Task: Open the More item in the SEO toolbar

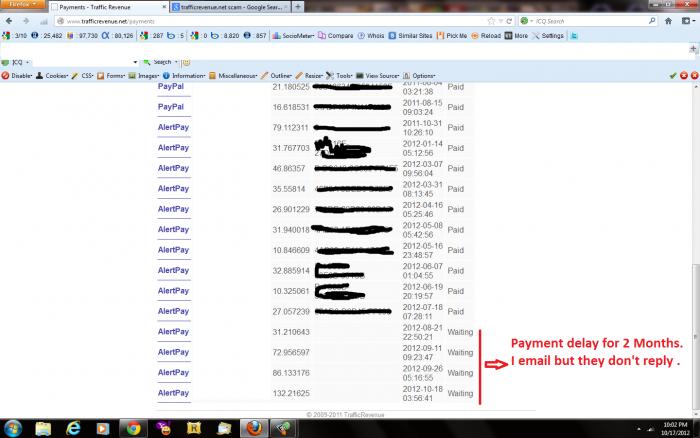Action: tap(517, 36)
